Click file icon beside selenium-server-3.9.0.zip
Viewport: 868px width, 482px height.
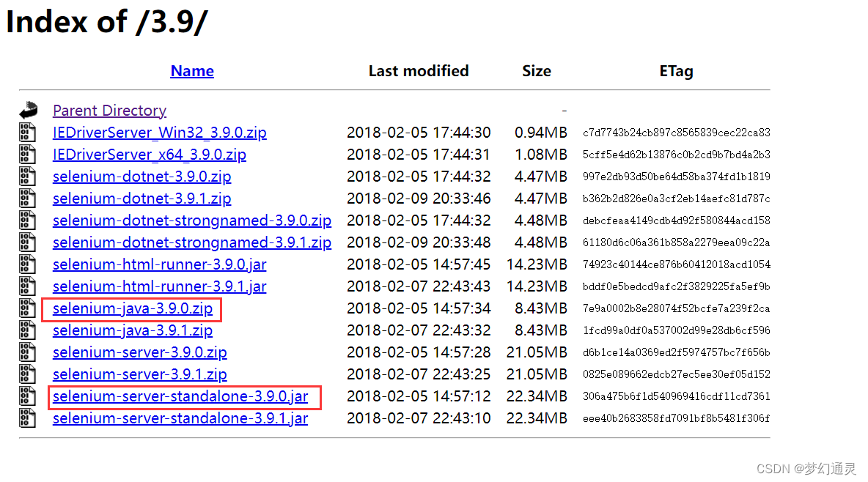tap(27, 352)
